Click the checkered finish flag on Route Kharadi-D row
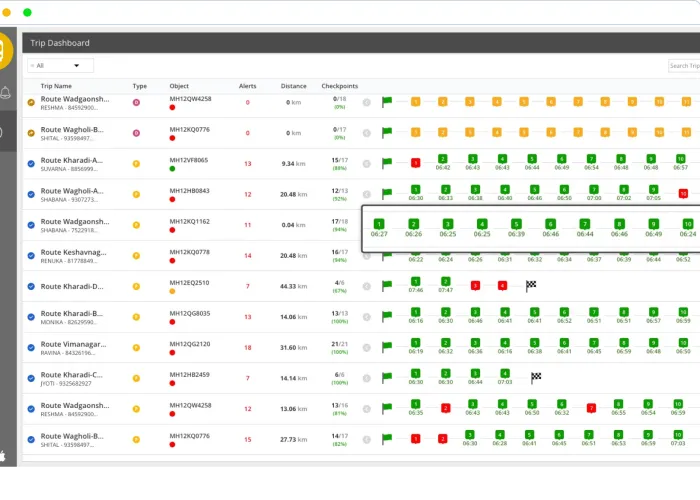 tap(531, 285)
